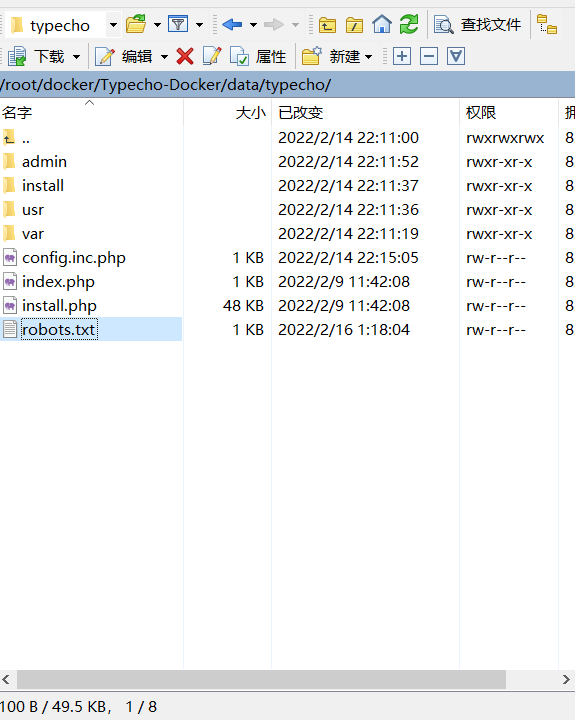Click the rename pencil icon
575x720 pixels.
pos(212,56)
